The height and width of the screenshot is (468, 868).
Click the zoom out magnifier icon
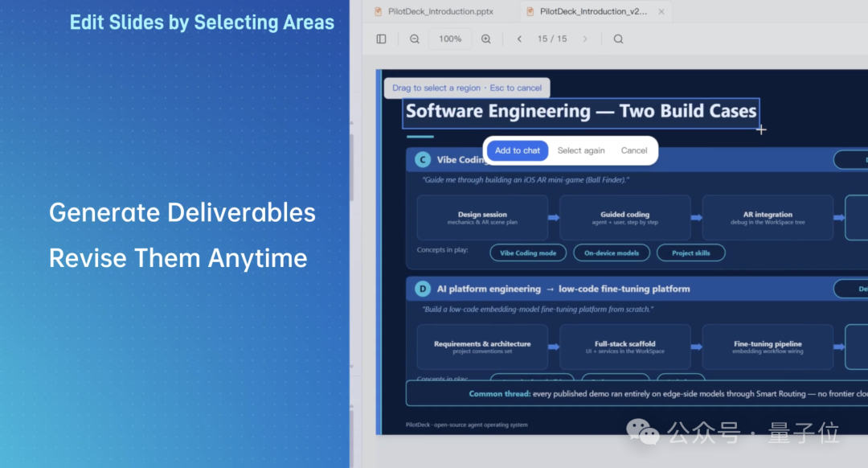(x=415, y=39)
